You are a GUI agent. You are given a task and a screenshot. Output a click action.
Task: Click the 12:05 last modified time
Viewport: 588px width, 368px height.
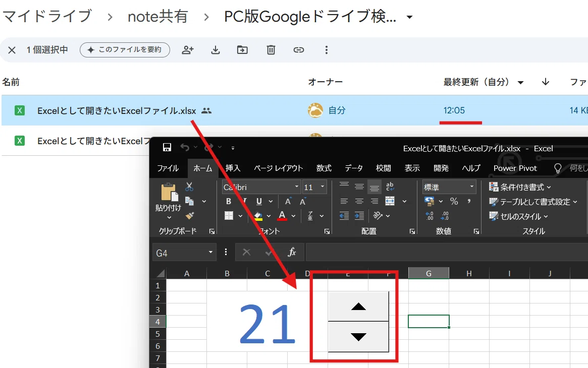[454, 110]
